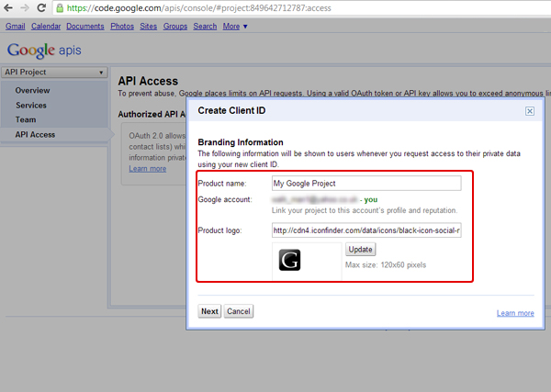The image size is (551, 392).
Task: Click the browser forward arrow
Action: (x=27, y=8)
